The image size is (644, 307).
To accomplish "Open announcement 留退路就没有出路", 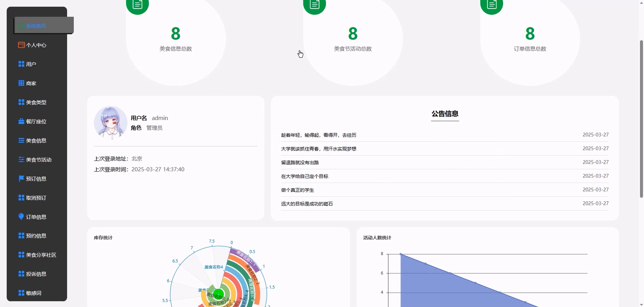I will [x=300, y=163].
